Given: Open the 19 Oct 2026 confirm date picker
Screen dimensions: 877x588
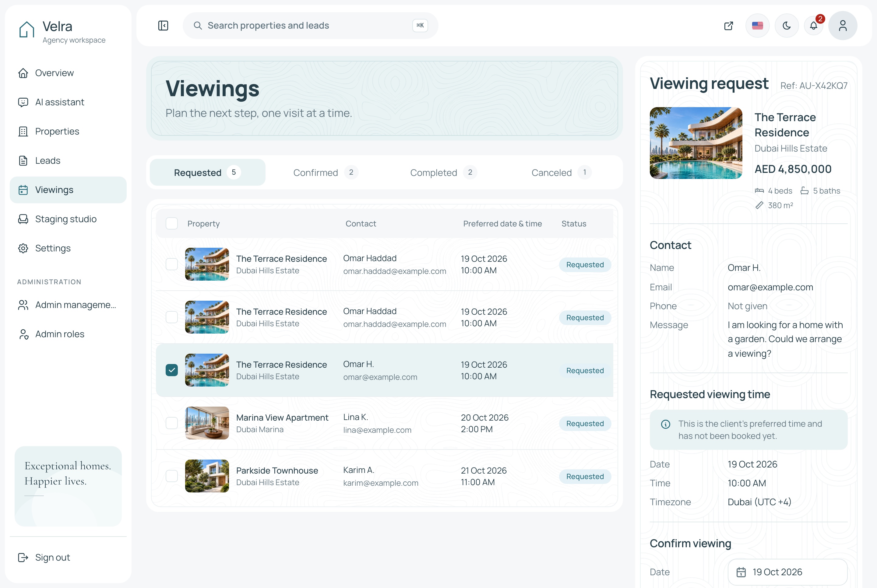Looking at the screenshot, I should (787, 572).
